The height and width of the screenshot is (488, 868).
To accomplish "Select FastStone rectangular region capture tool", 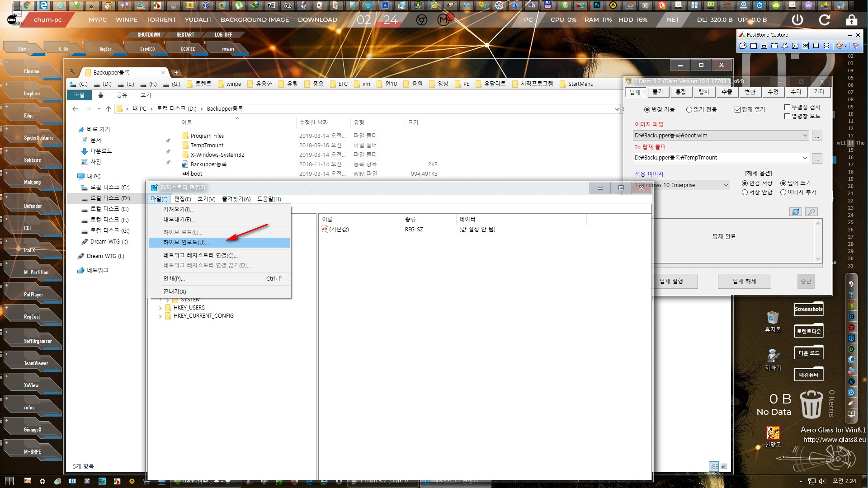I will [x=774, y=46].
